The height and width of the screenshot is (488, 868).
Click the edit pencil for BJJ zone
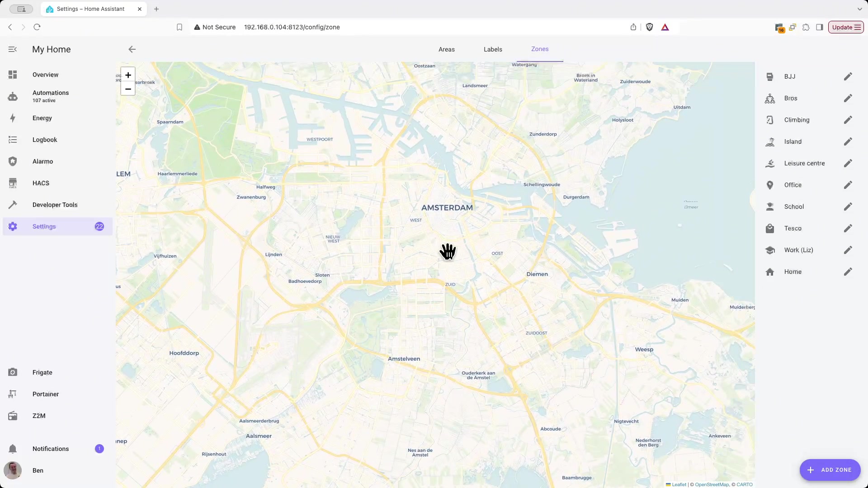[x=848, y=76]
